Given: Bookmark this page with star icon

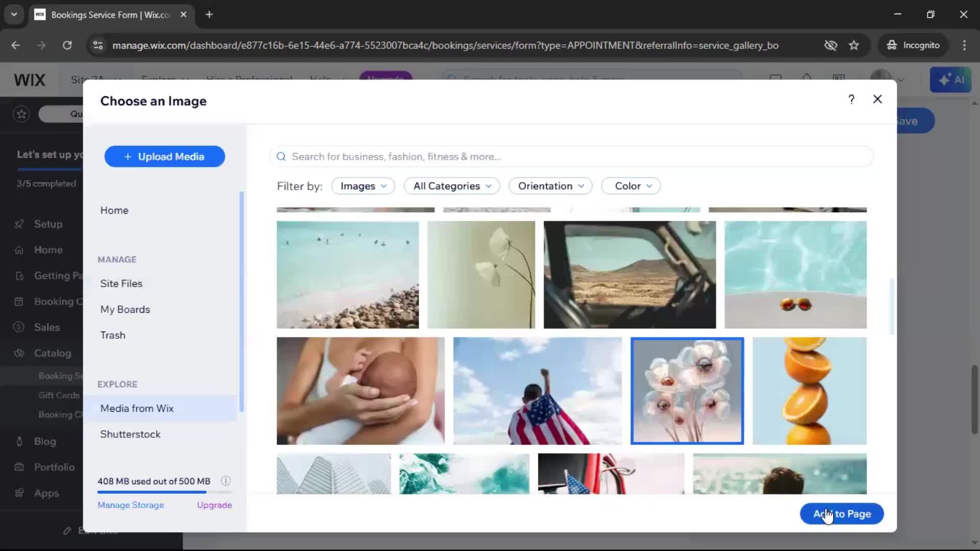Looking at the screenshot, I should (854, 45).
